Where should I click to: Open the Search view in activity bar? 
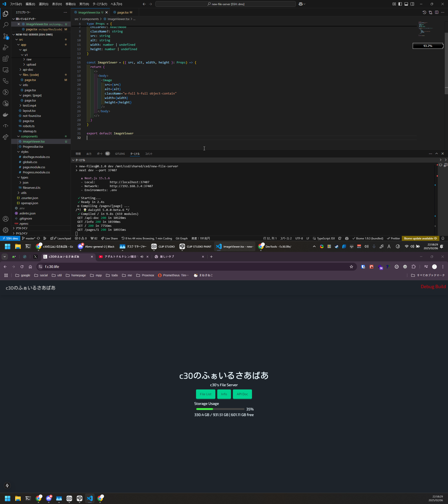5,25
